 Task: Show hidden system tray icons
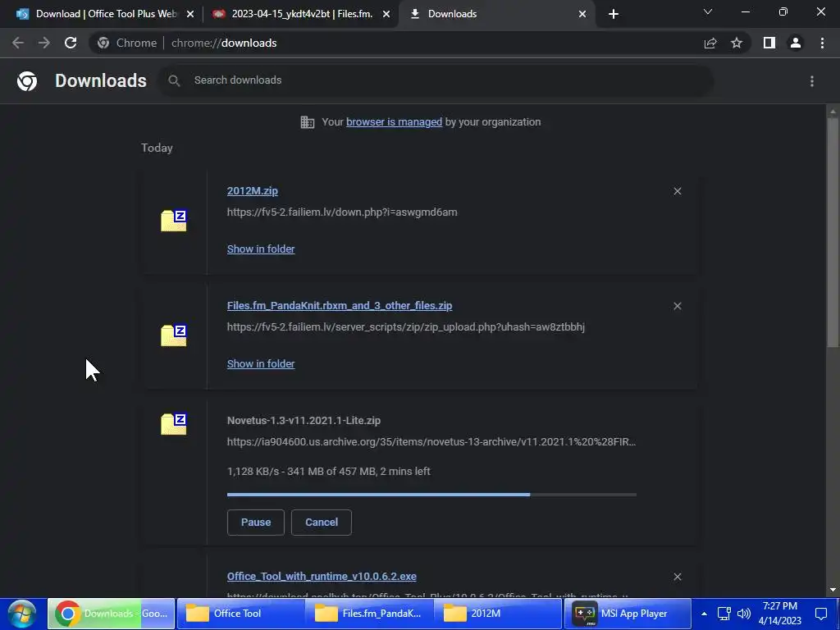coord(705,614)
